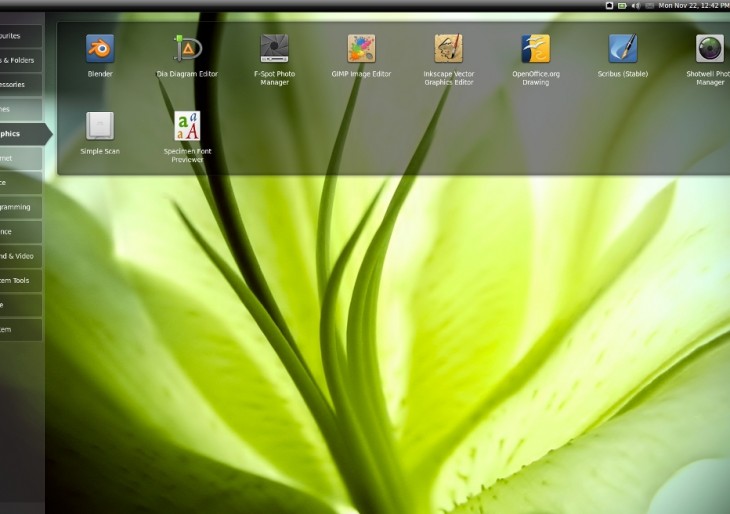730x514 pixels.
Task: Open the calendar from the date and time
Action: pyautogui.click(x=692, y=6)
